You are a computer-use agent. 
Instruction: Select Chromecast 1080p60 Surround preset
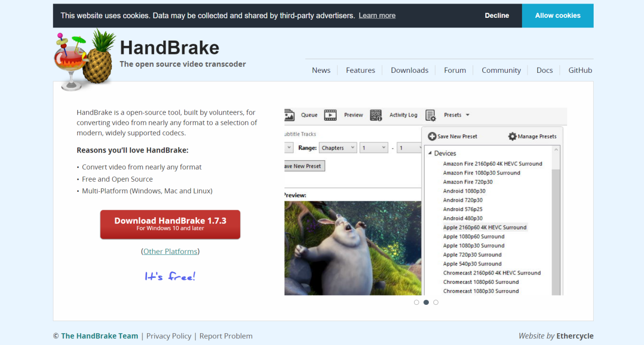481,282
